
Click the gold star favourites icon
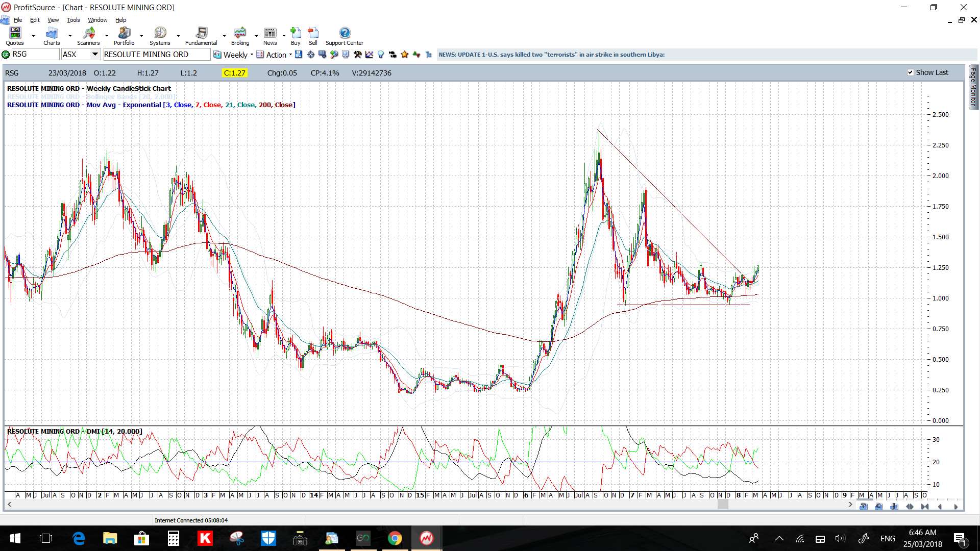click(405, 55)
